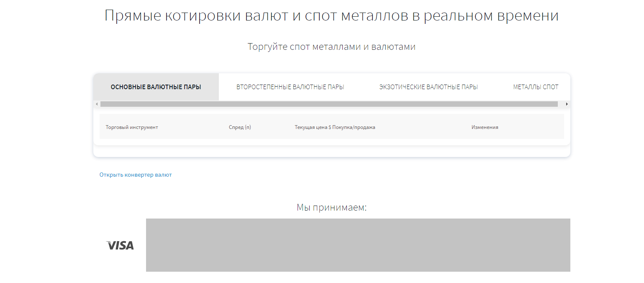Select the «Торговый инструмент» column header

[x=132, y=127]
